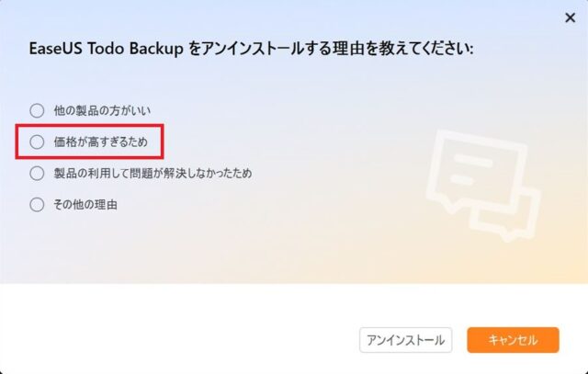Click the 製品の利用して問題が解決しなかったため label text
This screenshot has width=588, height=374.
(153, 174)
